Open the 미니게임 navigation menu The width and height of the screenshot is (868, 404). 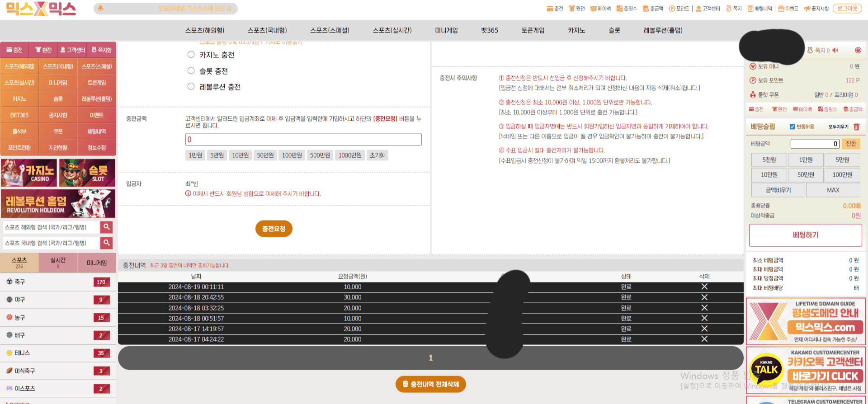click(446, 30)
